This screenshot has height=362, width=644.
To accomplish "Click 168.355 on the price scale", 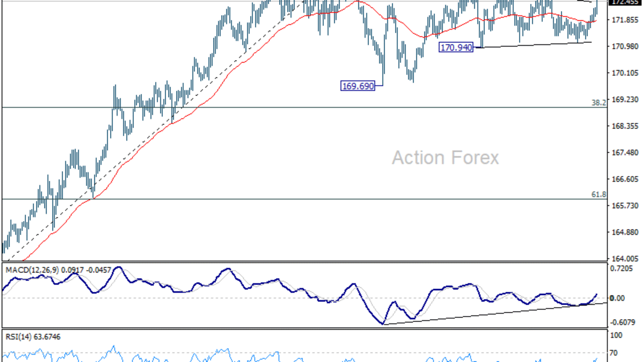I will coord(625,126).
